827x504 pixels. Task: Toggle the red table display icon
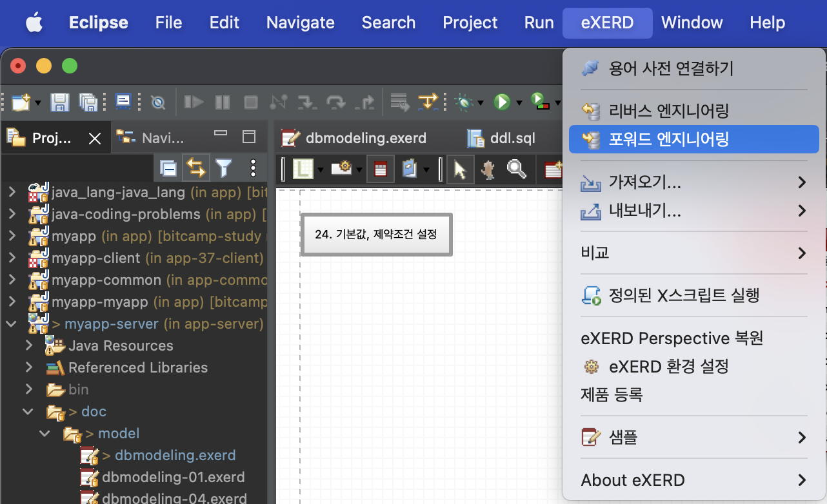tap(381, 170)
